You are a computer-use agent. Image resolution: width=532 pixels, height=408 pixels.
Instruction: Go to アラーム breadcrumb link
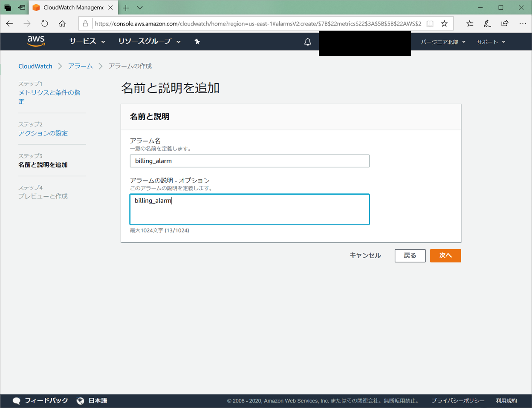point(81,66)
